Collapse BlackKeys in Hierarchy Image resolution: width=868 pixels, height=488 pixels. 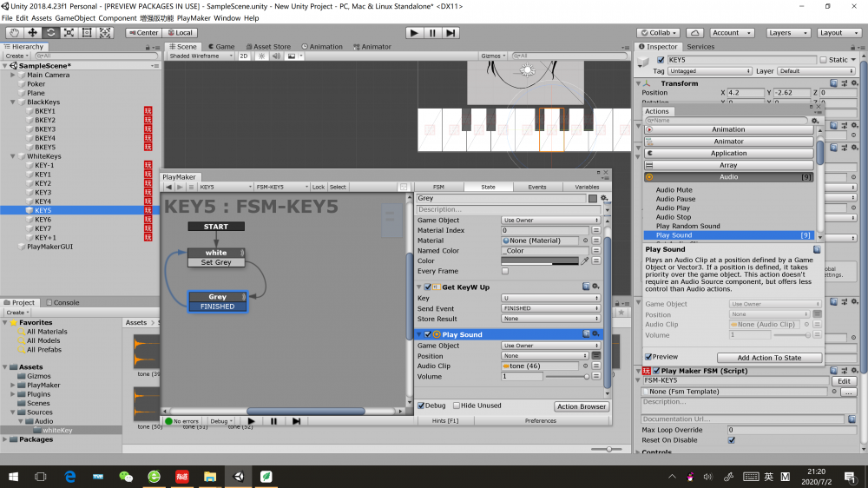tap(13, 102)
